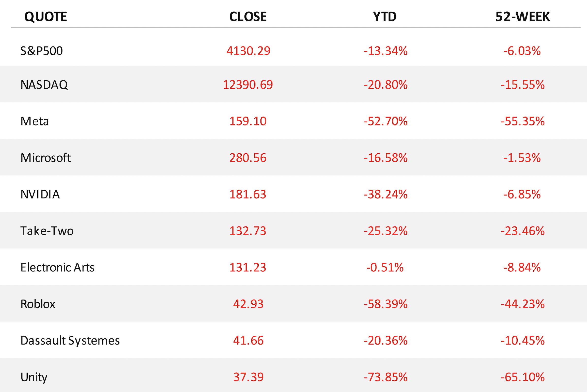This screenshot has height=392, width=587.
Task: Select Microsoft's 52-week value -1.53%
Action: pos(522,158)
